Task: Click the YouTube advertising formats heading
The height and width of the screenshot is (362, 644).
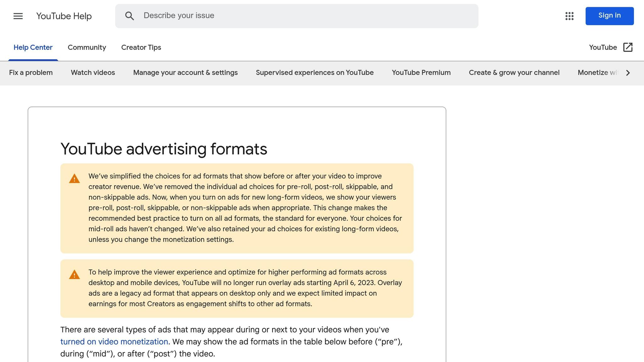Action: (x=164, y=149)
